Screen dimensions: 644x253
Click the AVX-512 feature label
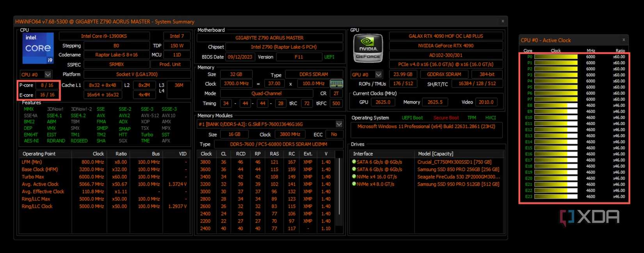pyautogui.click(x=150, y=115)
